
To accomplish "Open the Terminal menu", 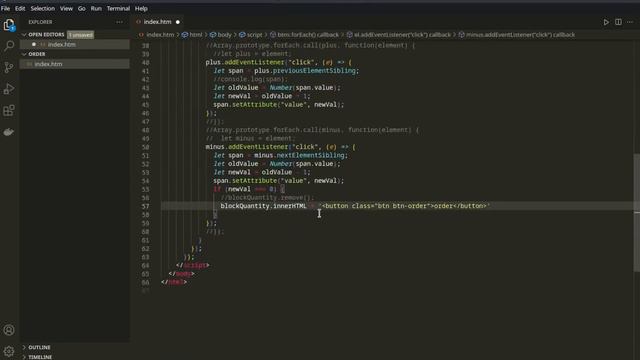I will tap(118, 8).
